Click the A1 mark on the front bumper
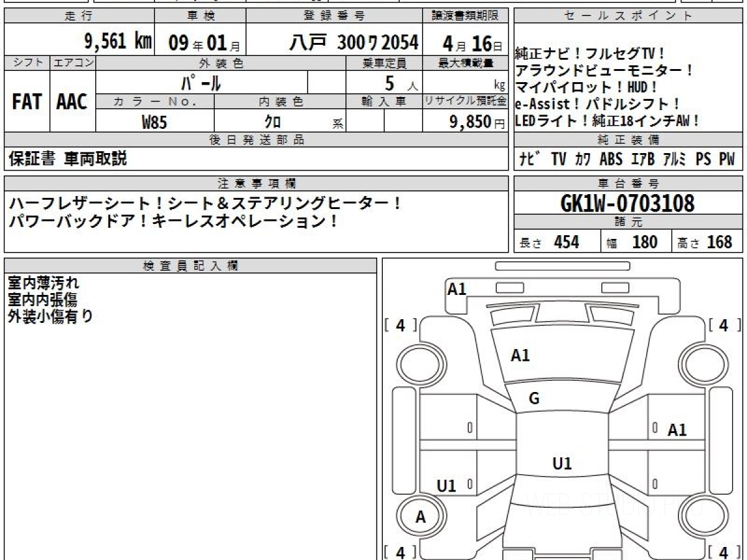This screenshot has width=747, height=560. click(457, 289)
